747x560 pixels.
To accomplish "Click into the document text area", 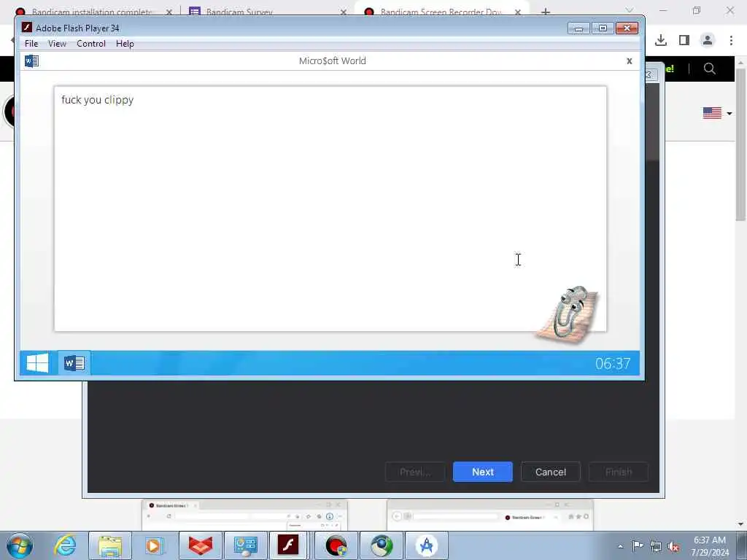I will click(x=330, y=209).
